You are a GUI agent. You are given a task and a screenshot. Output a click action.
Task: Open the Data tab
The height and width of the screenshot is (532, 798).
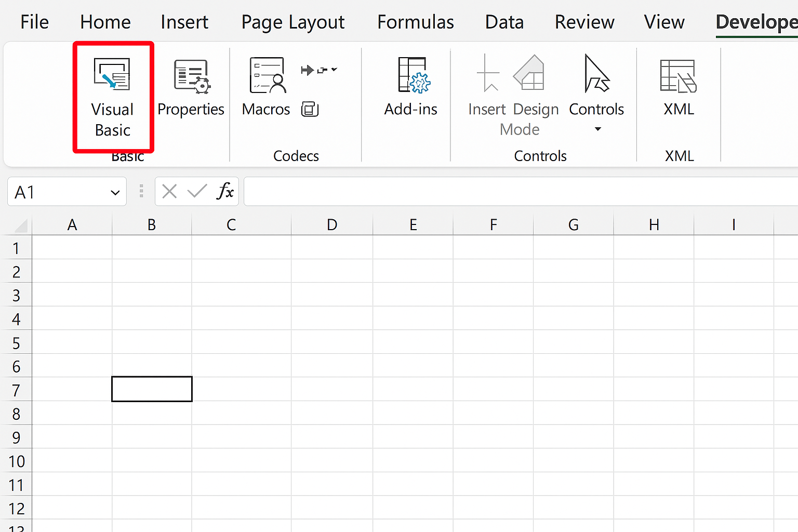pyautogui.click(x=504, y=22)
